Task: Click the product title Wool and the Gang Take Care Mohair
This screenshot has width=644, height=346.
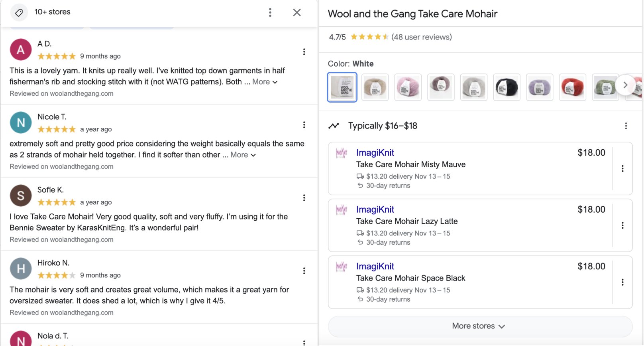Action: pos(412,14)
